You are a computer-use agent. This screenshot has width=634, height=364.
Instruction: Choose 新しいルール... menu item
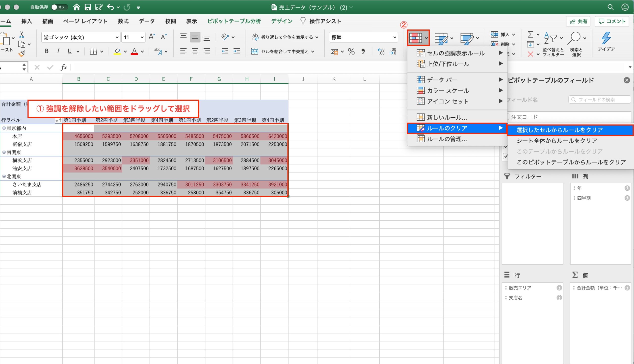pyautogui.click(x=457, y=117)
